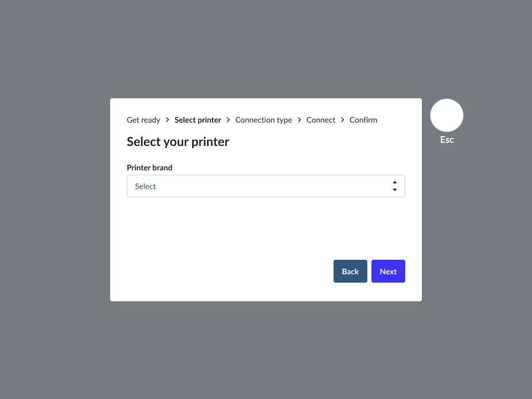Select the 'Select printer' breadcrumb step
Screen dimensions: 532x399
pyautogui.click(x=198, y=120)
